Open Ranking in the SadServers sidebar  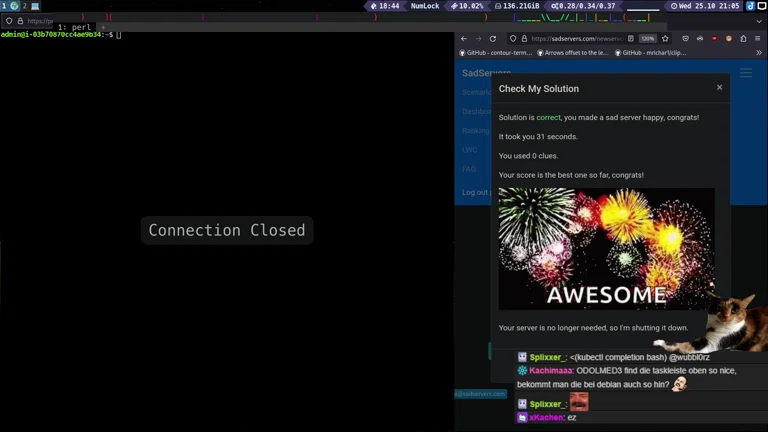[x=475, y=130]
